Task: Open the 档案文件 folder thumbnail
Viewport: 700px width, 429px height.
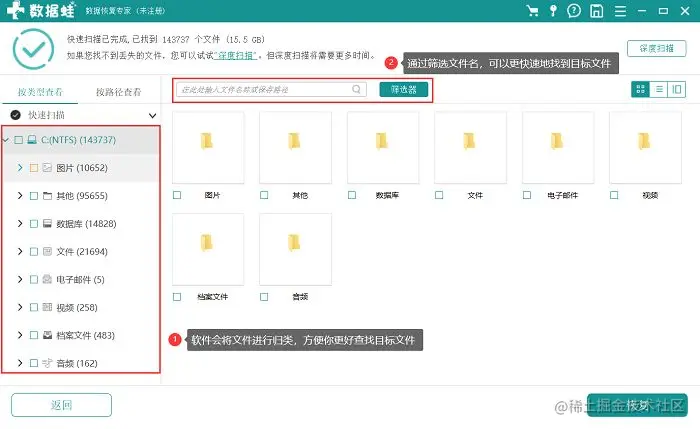Action: (208, 249)
